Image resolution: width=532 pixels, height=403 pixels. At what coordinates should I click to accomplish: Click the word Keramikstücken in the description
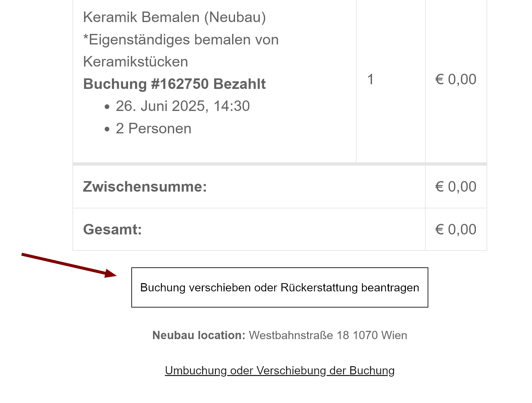pyautogui.click(x=135, y=62)
